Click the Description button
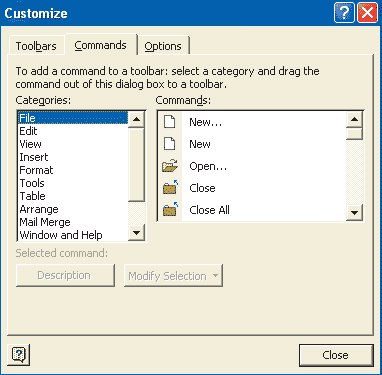 pyautogui.click(x=65, y=276)
